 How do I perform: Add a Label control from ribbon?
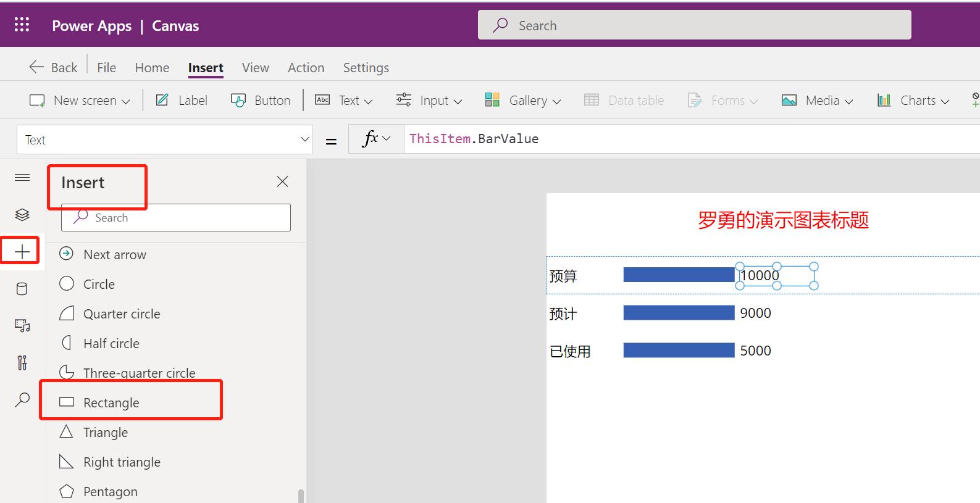pyautogui.click(x=182, y=100)
